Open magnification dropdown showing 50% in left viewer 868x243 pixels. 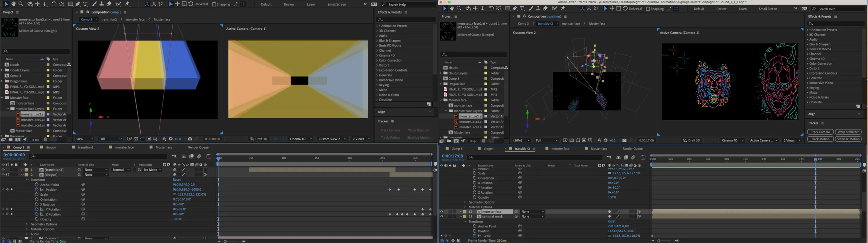tap(84, 139)
